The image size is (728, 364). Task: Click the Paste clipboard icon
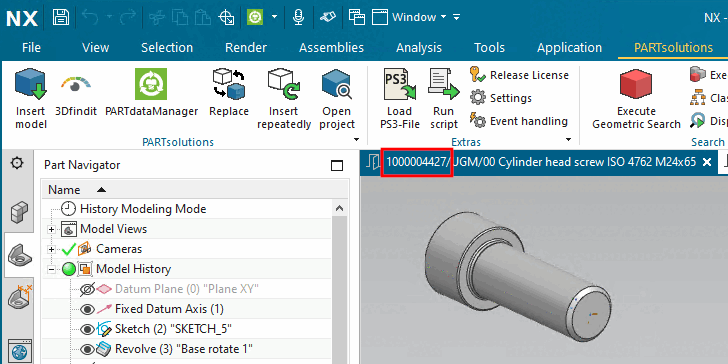point(203,18)
